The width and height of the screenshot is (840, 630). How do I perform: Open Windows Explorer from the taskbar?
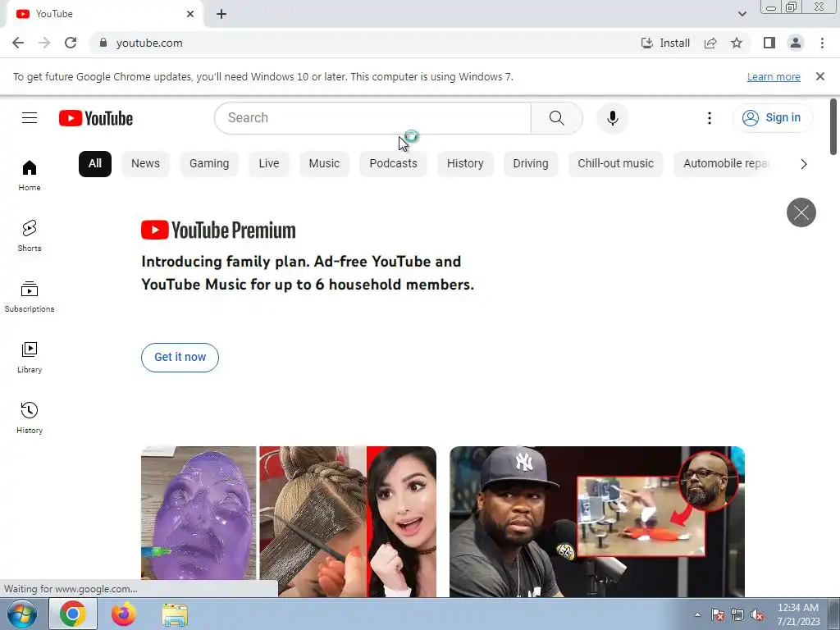point(175,614)
